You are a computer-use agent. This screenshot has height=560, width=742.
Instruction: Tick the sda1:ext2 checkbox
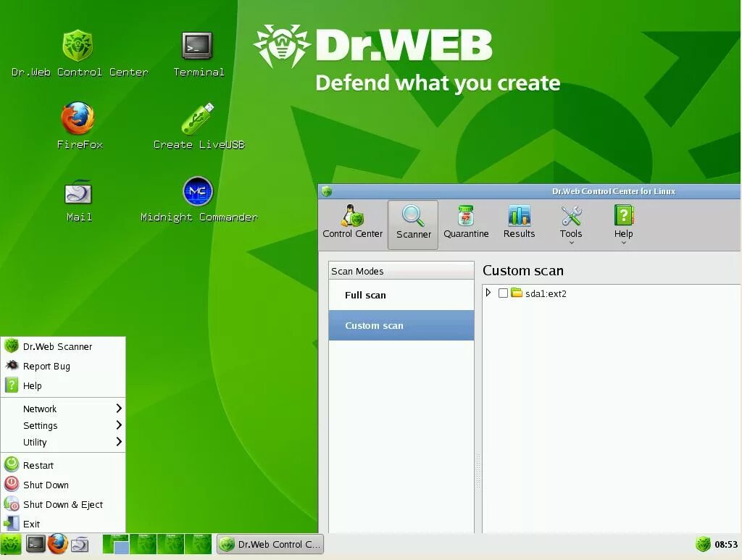pos(503,293)
